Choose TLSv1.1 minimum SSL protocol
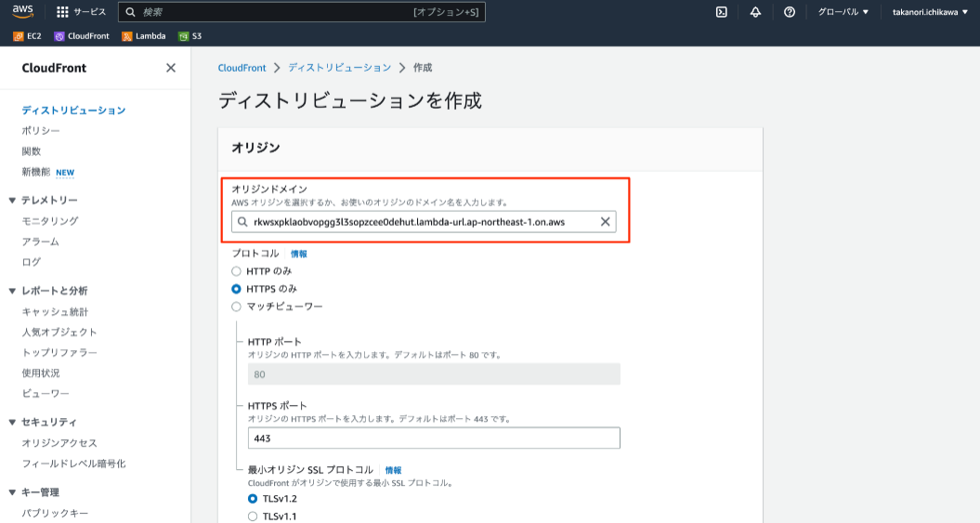The height and width of the screenshot is (523, 980). 253,516
